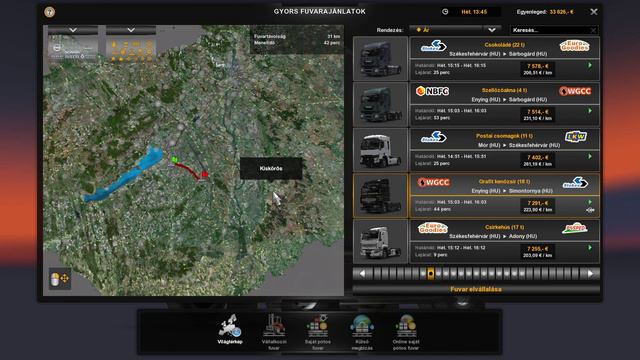Click route Enying (HU) to Simontornya (HU)
The height and width of the screenshot is (360, 640).
coord(512,191)
